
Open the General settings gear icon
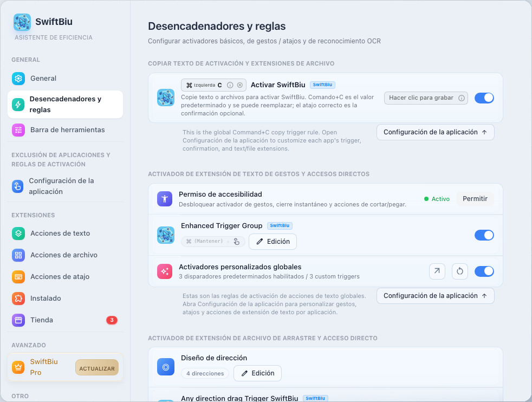(x=18, y=79)
